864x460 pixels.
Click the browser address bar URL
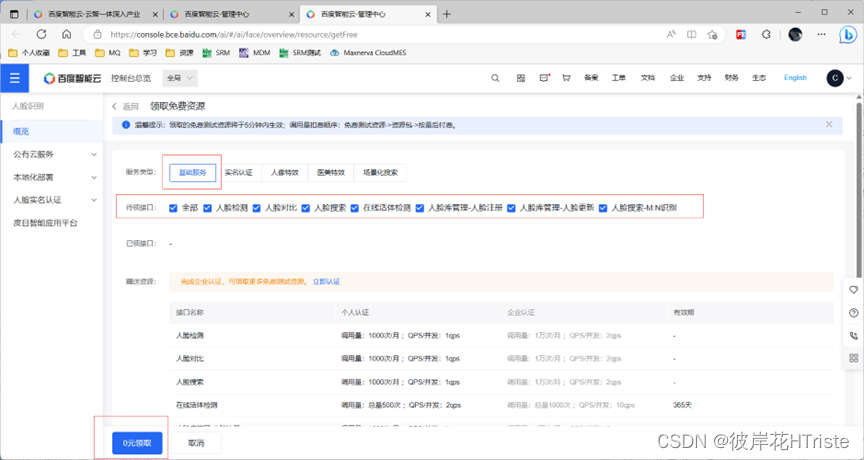[234, 34]
